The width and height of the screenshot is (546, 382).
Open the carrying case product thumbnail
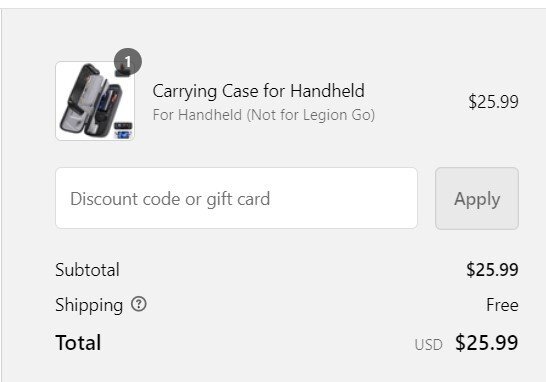click(95, 101)
